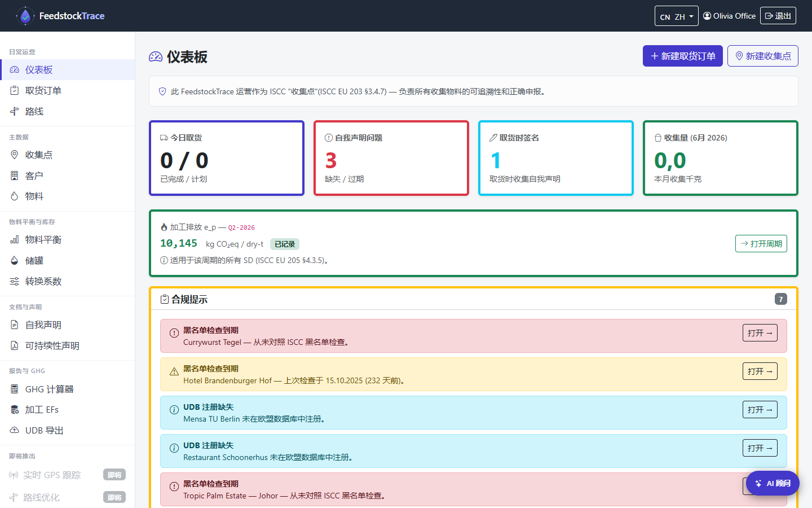
Task: Click the 已记录 status badge
Action: point(285,244)
